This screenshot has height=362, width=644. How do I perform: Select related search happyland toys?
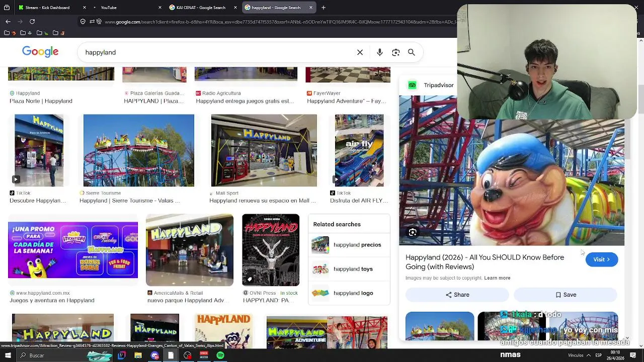pos(349,269)
